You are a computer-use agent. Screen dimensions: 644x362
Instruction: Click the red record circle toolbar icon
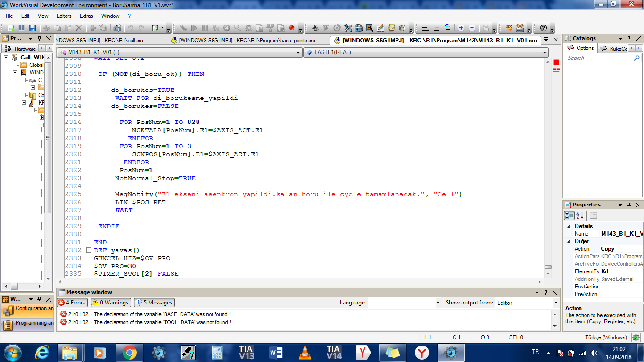coord(292,28)
